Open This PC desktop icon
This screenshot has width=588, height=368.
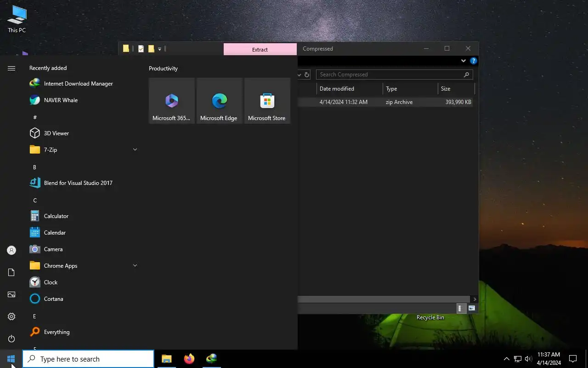(x=17, y=19)
